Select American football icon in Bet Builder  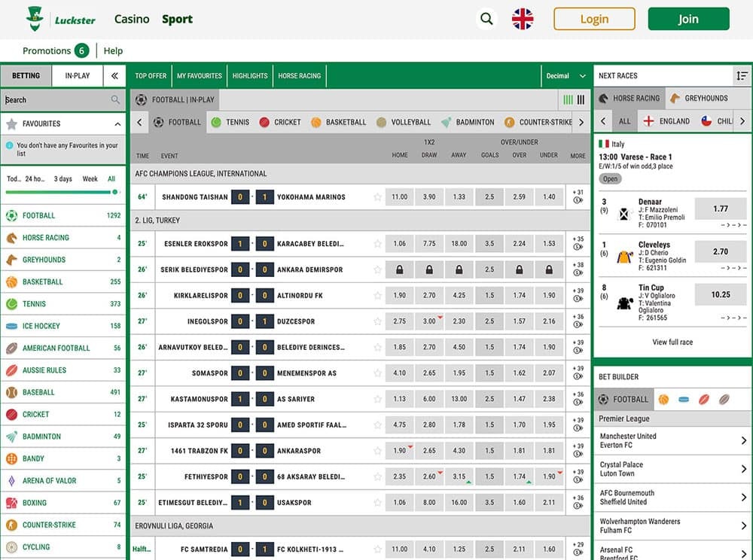(724, 399)
